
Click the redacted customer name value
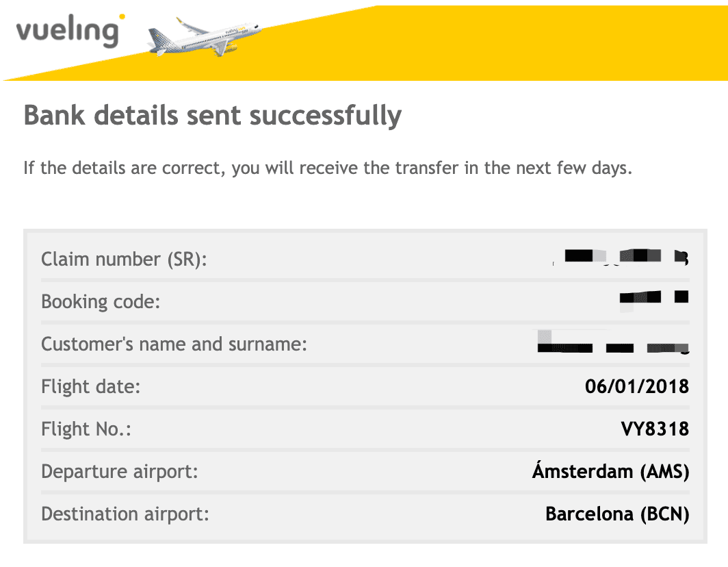pyautogui.click(x=613, y=343)
